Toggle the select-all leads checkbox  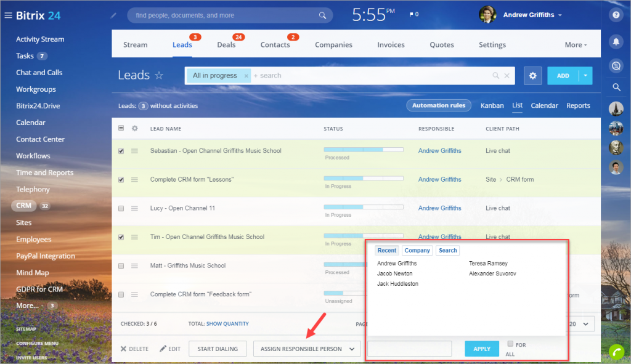click(x=121, y=128)
